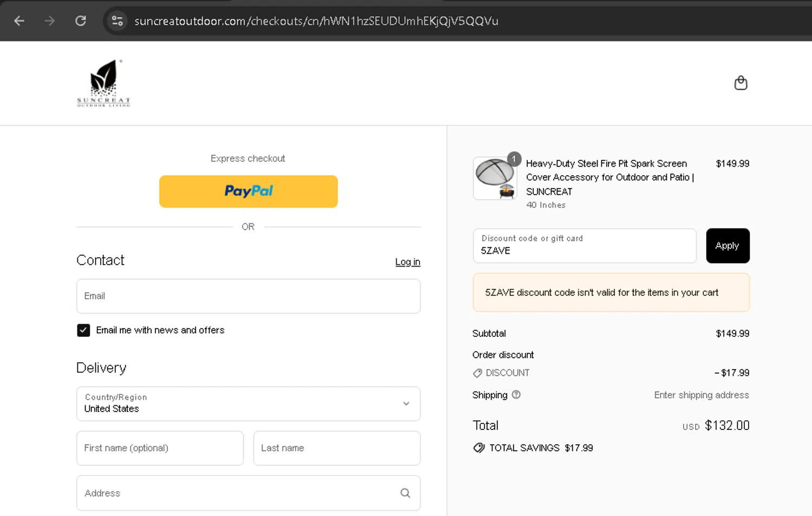The image size is (812, 516).
Task: Focus the Email input field
Action: (x=248, y=296)
